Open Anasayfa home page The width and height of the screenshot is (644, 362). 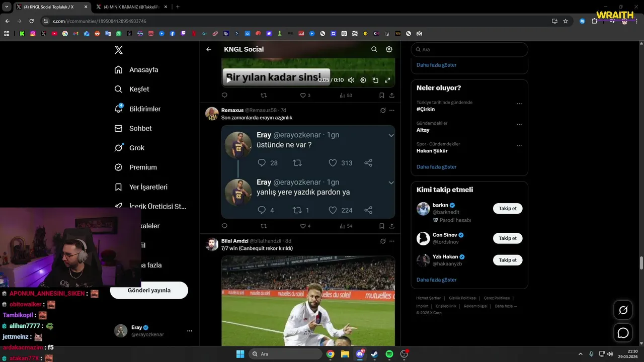pos(136,70)
